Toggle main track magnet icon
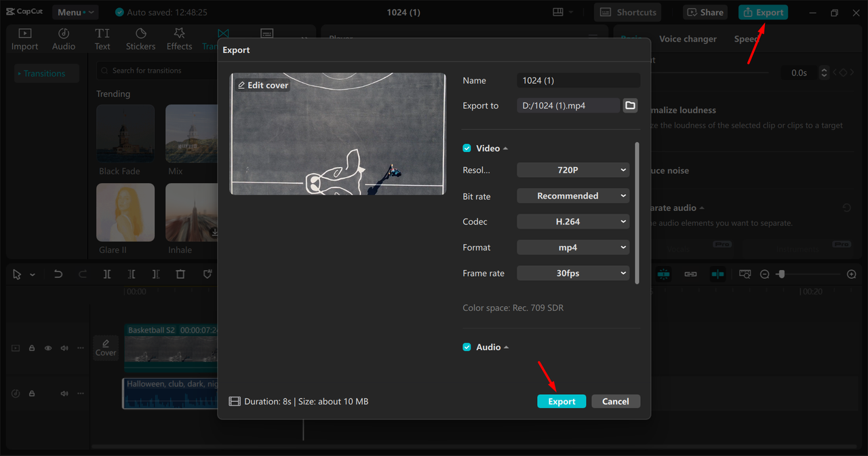 pyautogui.click(x=664, y=274)
